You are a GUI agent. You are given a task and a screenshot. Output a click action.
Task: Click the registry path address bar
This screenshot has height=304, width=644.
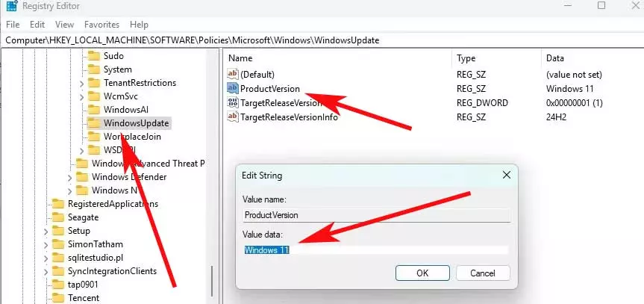(322, 40)
